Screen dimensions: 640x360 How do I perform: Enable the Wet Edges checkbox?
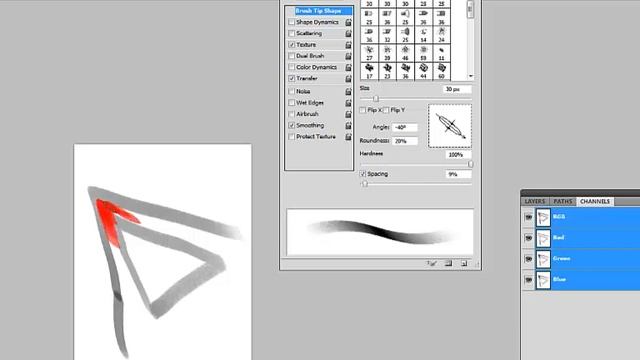click(x=291, y=103)
